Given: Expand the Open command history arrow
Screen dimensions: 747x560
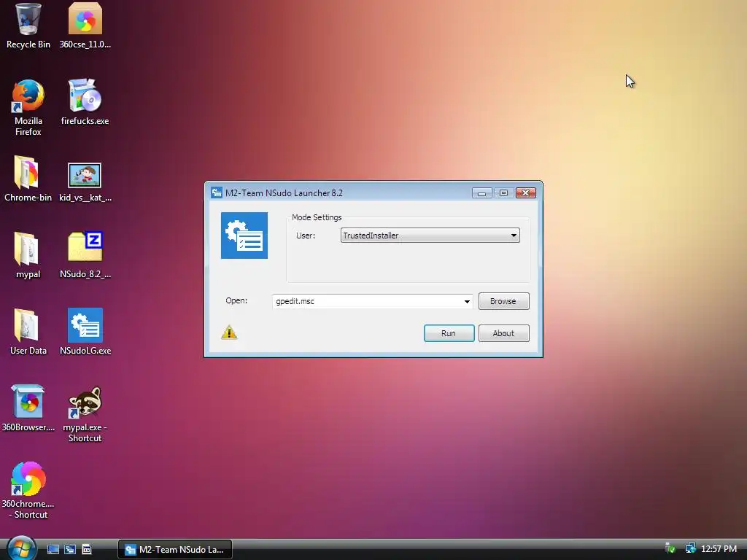Looking at the screenshot, I should coord(467,301).
